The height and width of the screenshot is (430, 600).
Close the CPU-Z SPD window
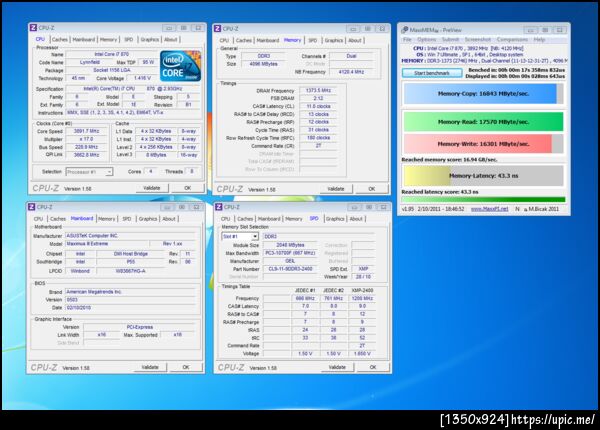(383, 207)
